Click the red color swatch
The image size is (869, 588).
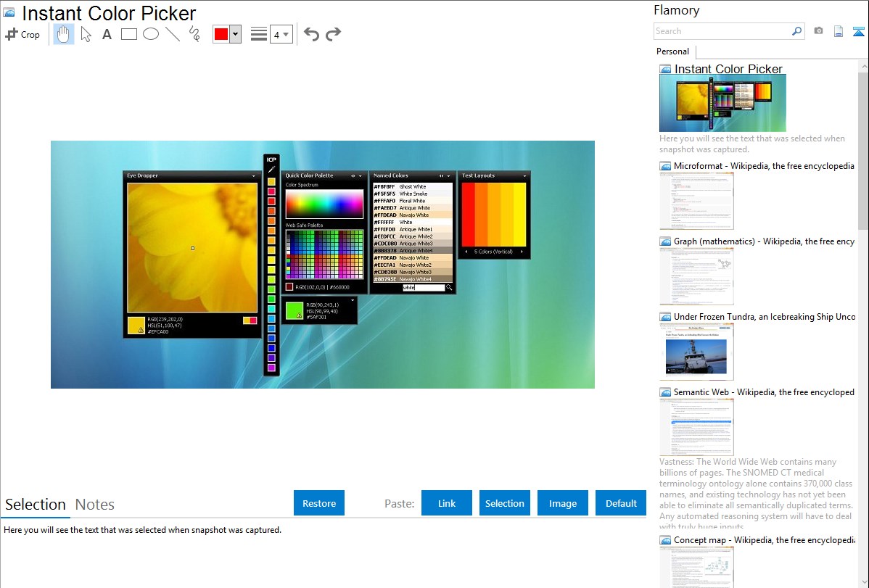(221, 34)
